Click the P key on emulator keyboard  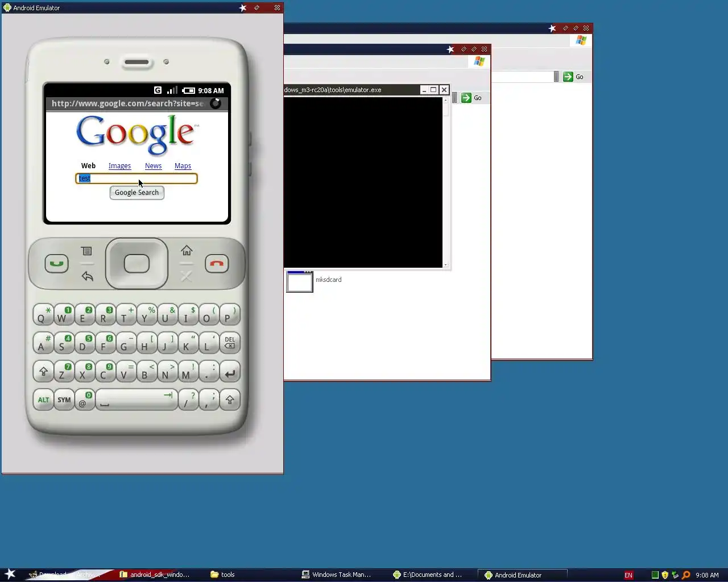[x=230, y=315]
